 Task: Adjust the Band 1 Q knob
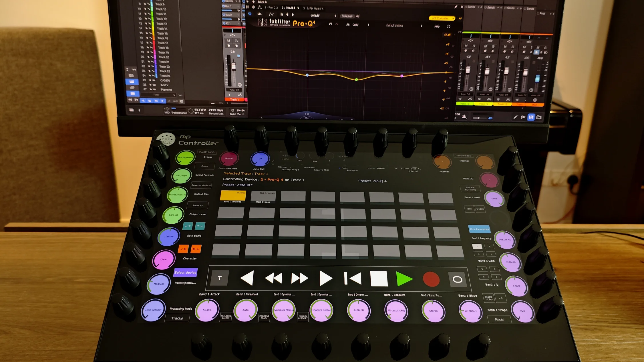[x=516, y=286]
